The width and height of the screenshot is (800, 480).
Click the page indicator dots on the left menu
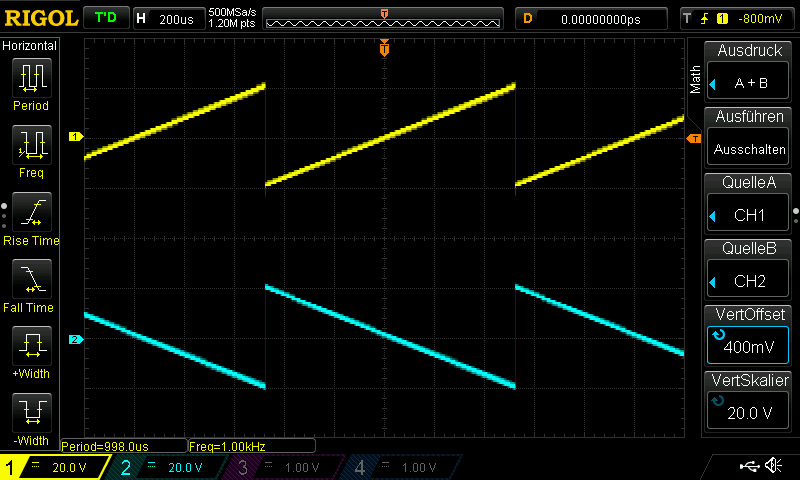tap(4, 216)
